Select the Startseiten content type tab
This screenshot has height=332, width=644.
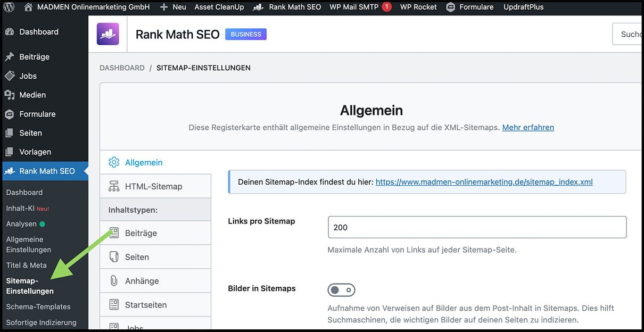pos(155,305)
